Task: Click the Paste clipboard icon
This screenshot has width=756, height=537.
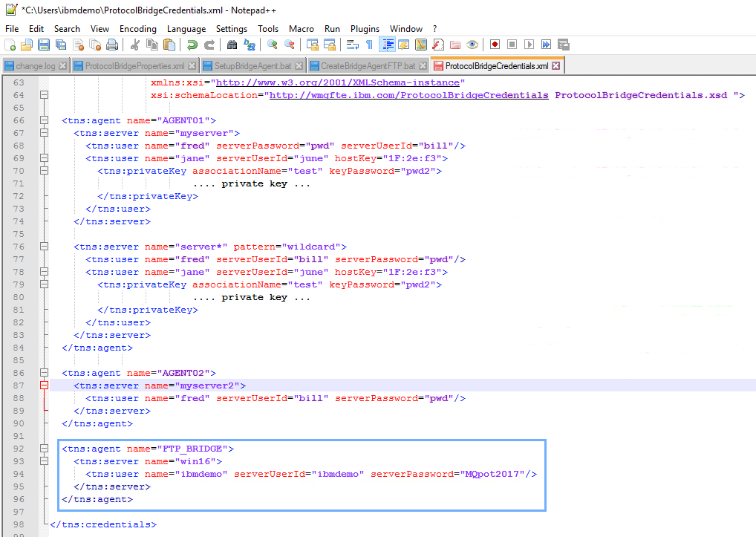Action: coord(169,45)
